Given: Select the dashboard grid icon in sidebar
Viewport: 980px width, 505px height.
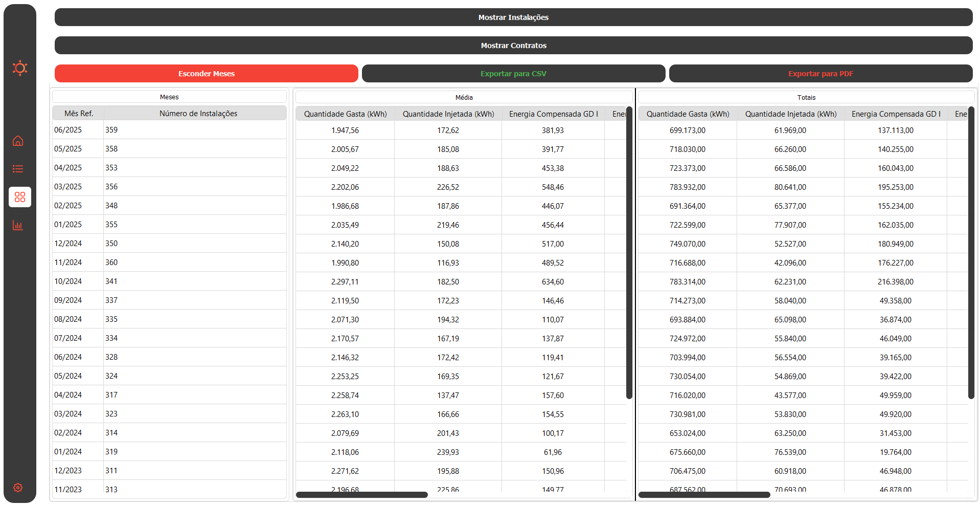Looking at the screenshot, I should [x=20, y=197].
